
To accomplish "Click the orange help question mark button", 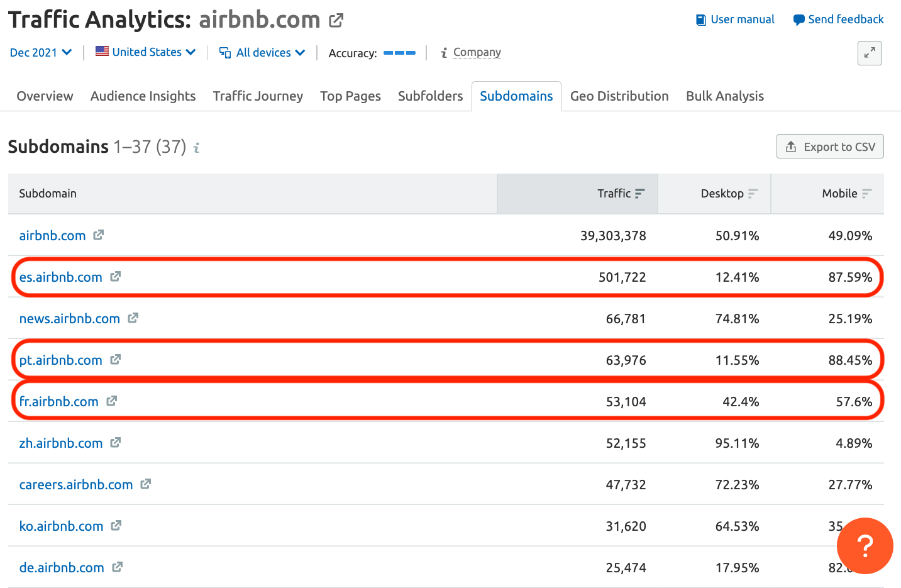I will click(865, 546).
